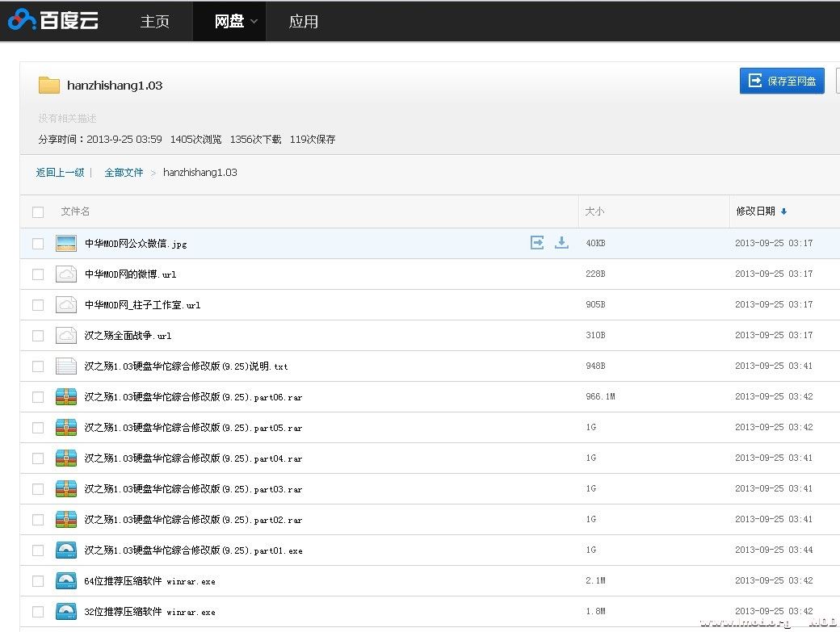This screenshot has height=632, width=840.
Task: Click the download icon on 中华MOD网公众微信.jpg row
Action: tap(561, 242)
